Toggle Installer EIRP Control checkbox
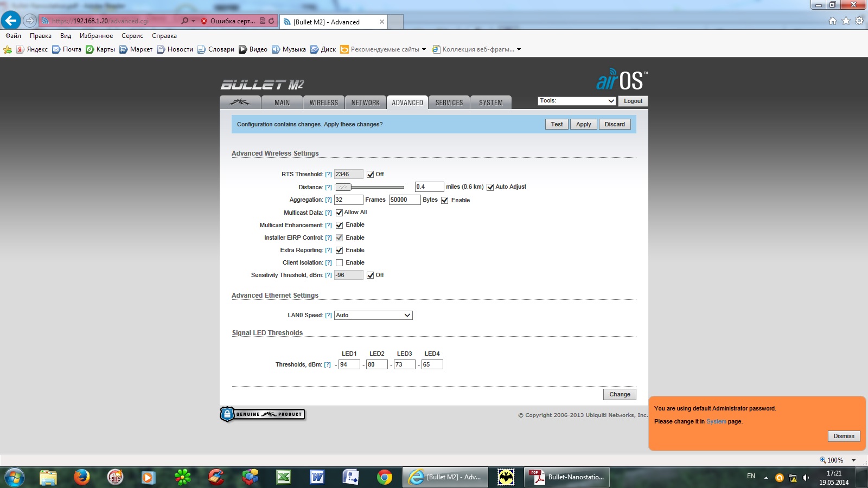Viewport: 868px width, 488px height. (339, 237)
